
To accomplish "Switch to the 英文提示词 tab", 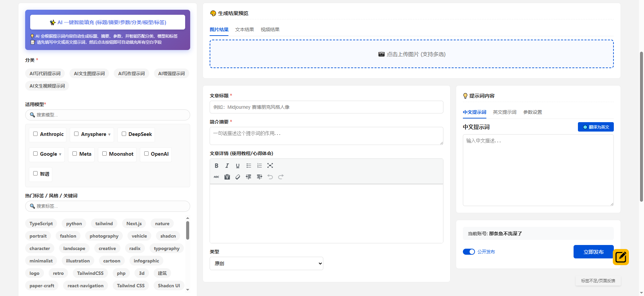I will coord(504,112).
